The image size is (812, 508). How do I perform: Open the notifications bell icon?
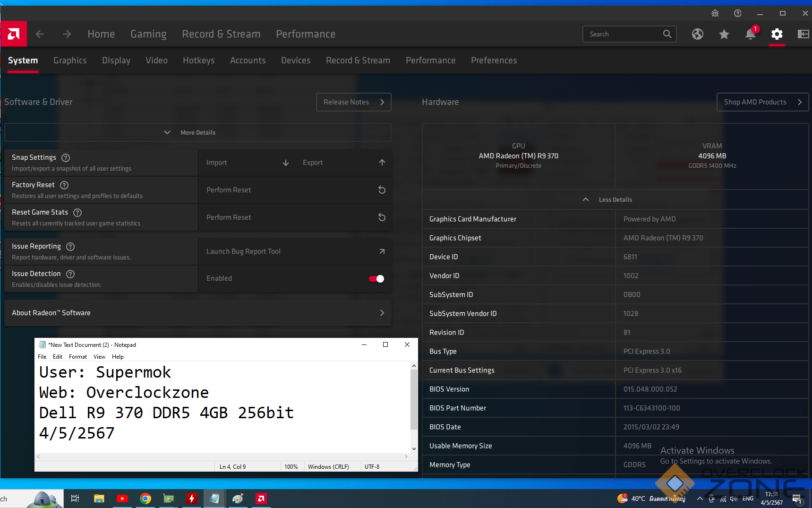click(750, 34)
